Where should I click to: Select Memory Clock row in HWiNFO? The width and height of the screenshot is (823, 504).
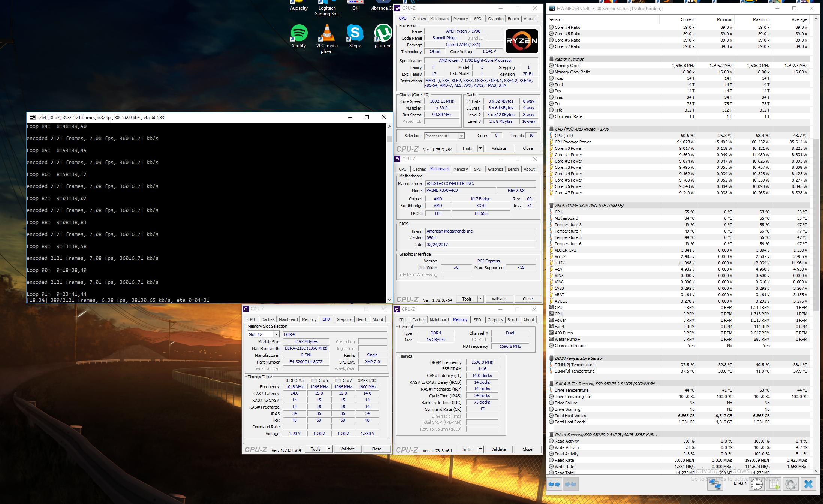(x=678, y=66)
